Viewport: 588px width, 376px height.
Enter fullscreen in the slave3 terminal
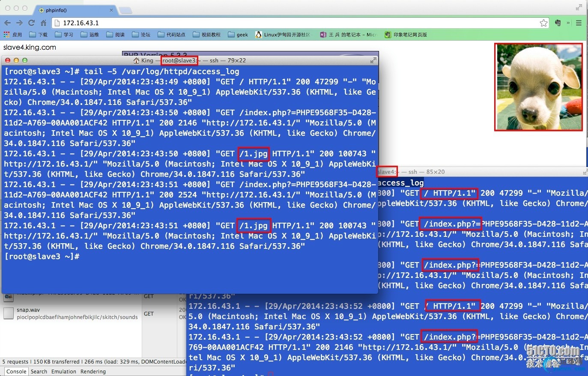coord(373,60)
